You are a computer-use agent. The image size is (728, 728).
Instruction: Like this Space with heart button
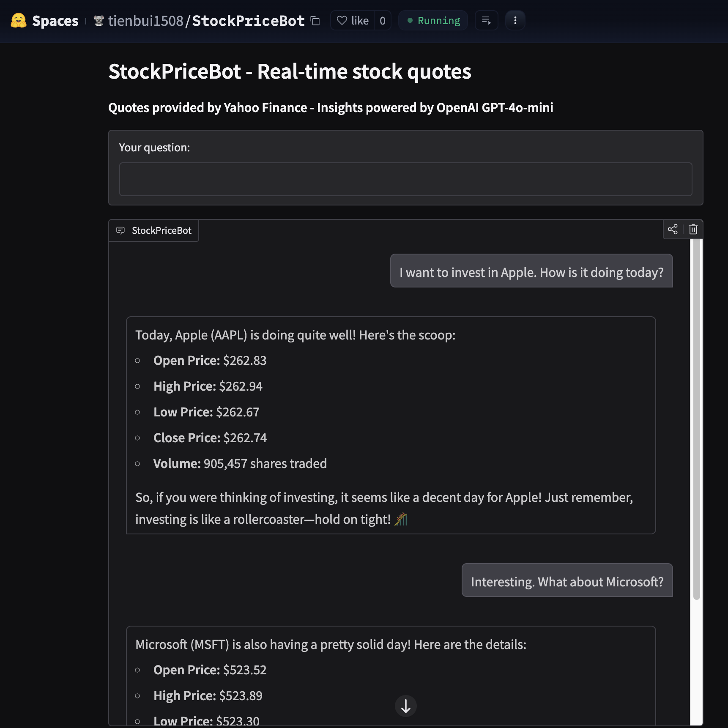(x=352, y=21)
